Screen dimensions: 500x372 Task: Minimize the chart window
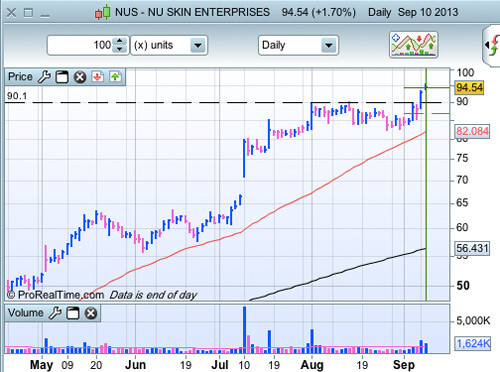(x=45, y=16)
